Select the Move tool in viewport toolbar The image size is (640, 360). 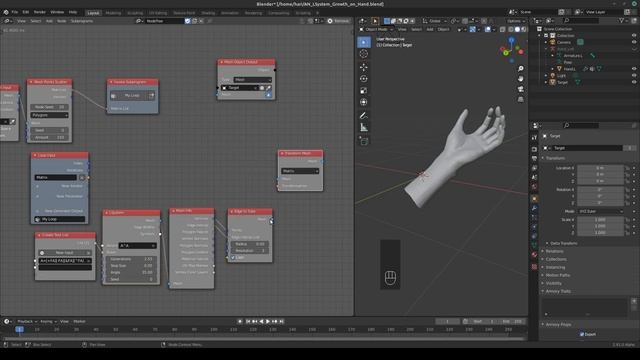coord(364,67)
